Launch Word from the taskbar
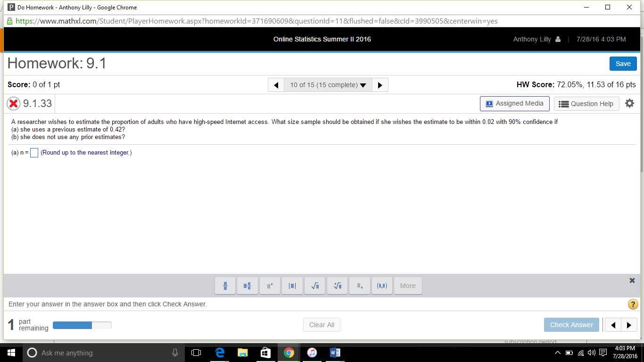644x362 pixels. [x=335, y=352]
